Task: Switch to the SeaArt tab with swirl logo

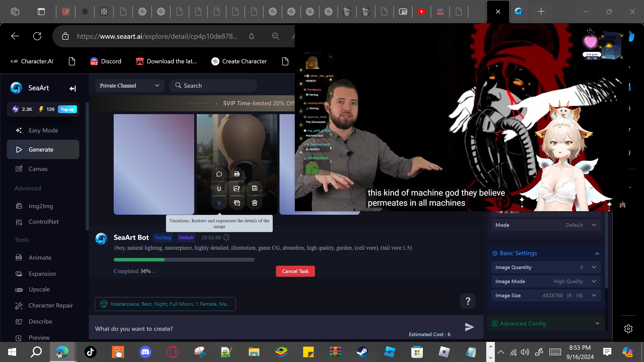Action: (x=518, y=12)
